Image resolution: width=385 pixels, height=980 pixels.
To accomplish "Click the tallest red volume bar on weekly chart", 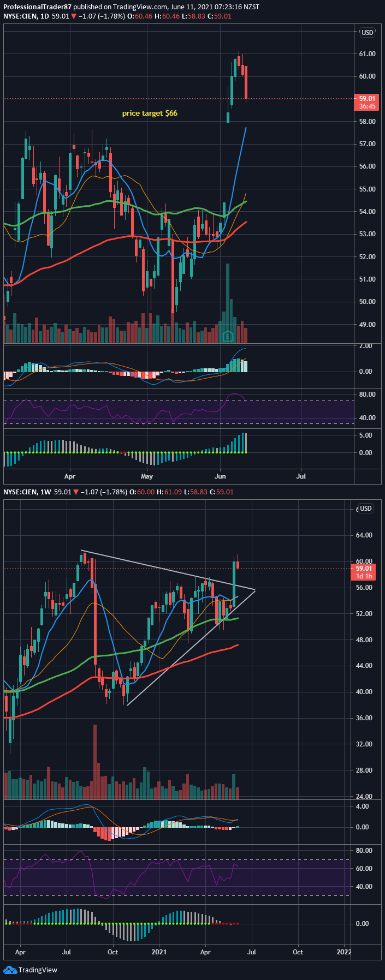I will 95,762.
